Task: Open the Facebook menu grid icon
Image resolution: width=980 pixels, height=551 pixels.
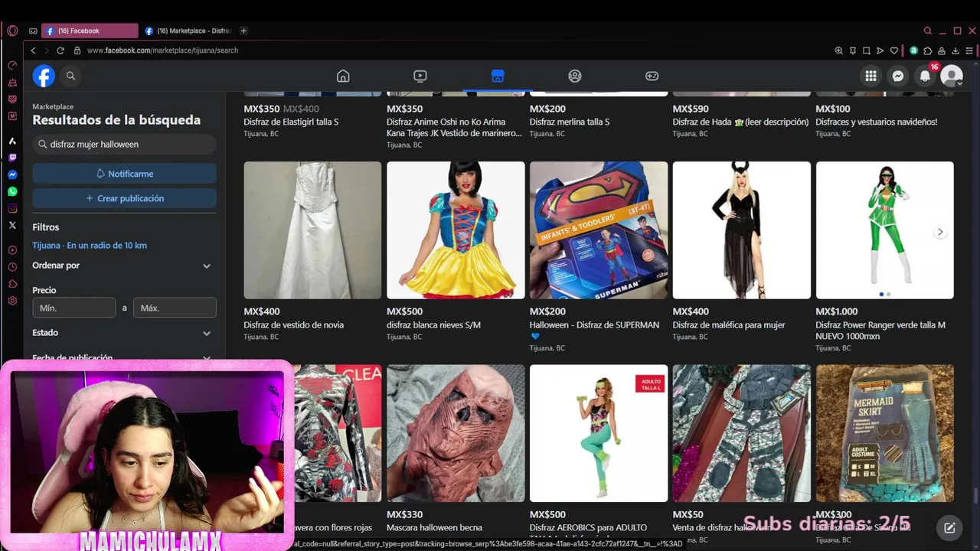Action: click(x=871, y=76)
